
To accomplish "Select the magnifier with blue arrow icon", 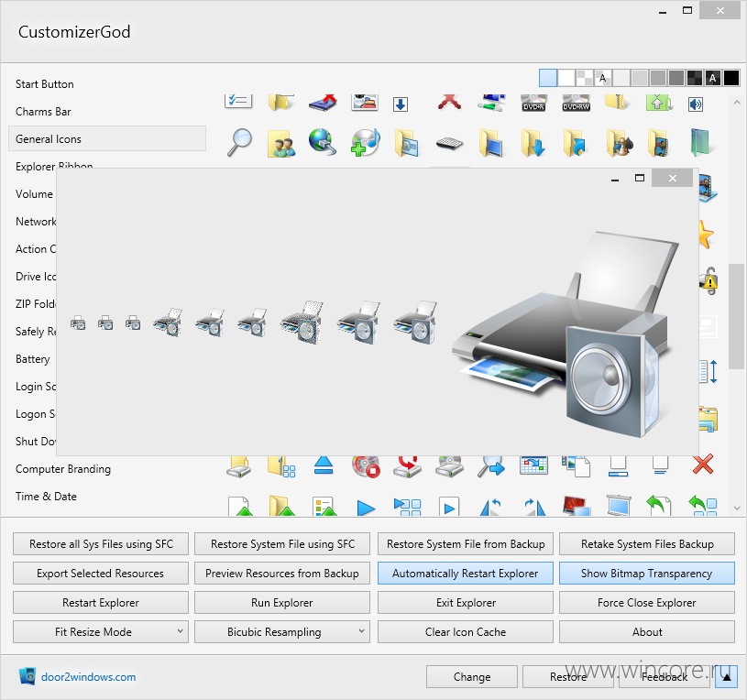I will tap(491, 466).
